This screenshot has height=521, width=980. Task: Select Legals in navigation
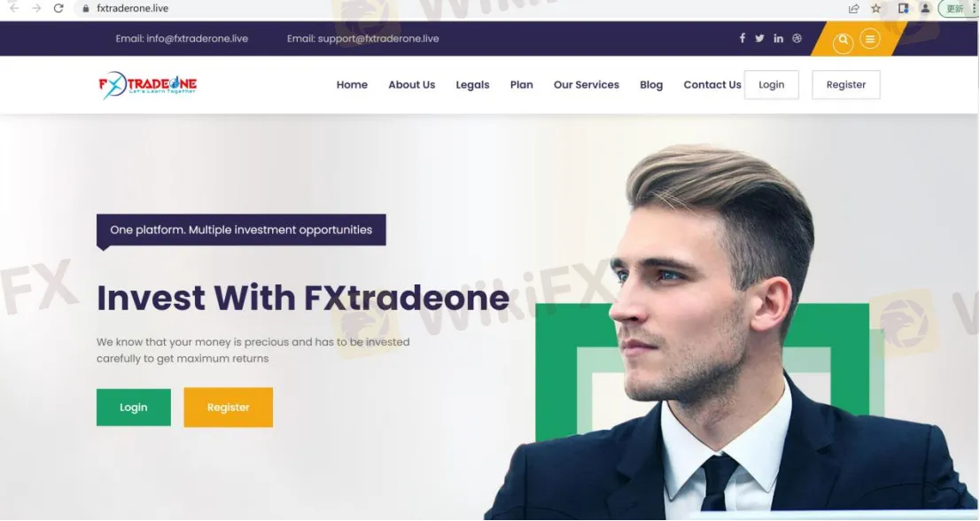[x=472, y=85]
